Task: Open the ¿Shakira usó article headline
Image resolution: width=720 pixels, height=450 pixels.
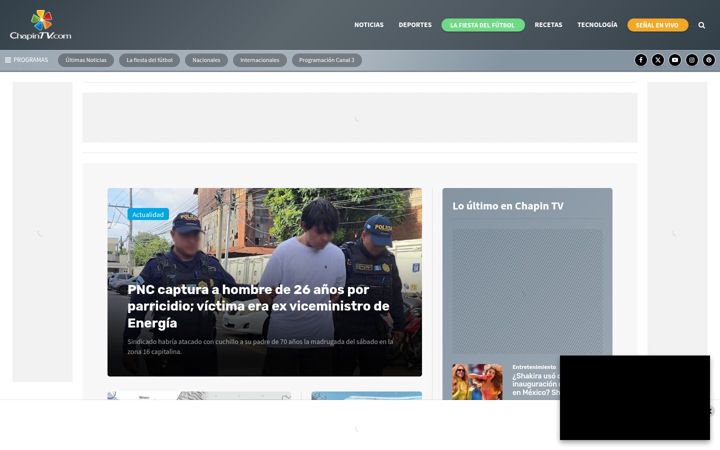Action: pos(536,384)
